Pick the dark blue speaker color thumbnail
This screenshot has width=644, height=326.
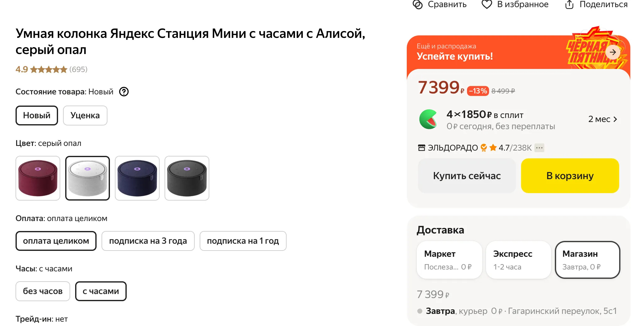pos(137,178)
